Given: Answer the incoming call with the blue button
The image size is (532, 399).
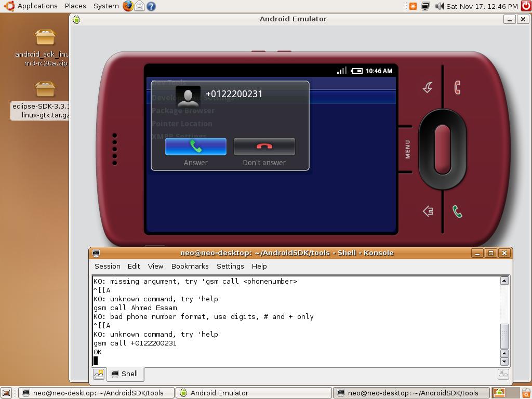Looking at the screenshot, I should tap(196, 147).
